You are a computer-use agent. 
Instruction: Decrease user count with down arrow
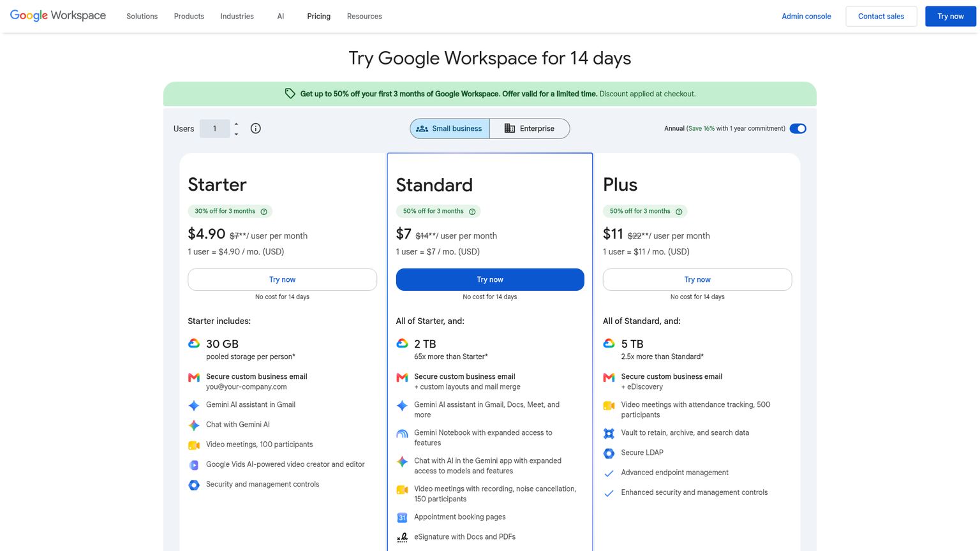(x=236, y=133)
